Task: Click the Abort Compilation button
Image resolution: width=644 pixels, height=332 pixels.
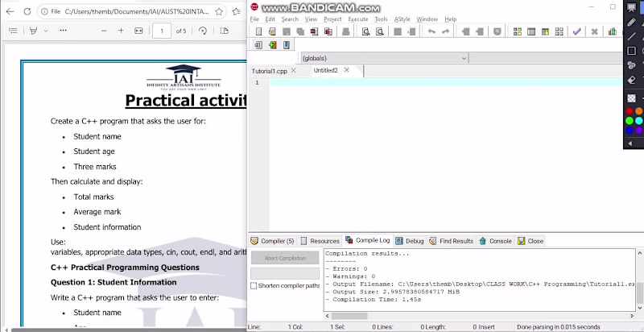Action: tap(285, 258)
